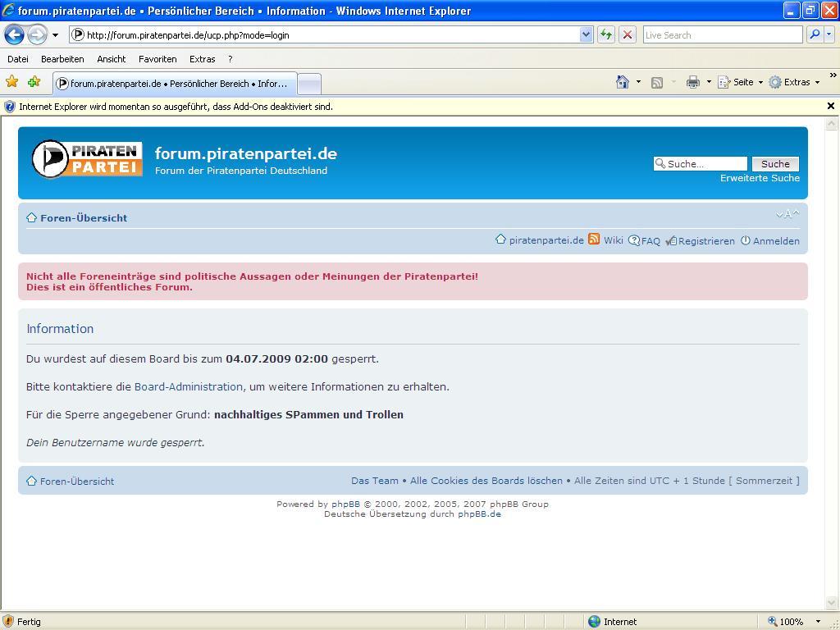Change font size with the A icon
The width and height of the screenshot is (840, 630).
tap(787, 214)
